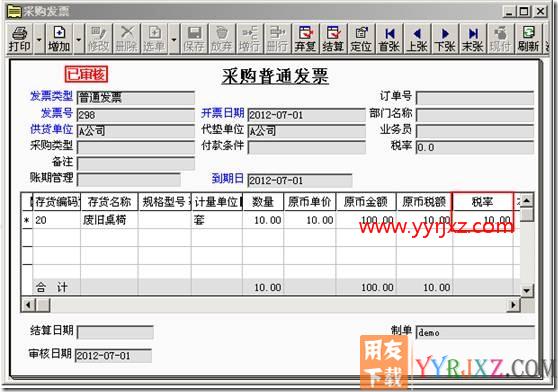Select the row marker asterisk of row 20
This screenshot has height=392, width=558.
27,221
